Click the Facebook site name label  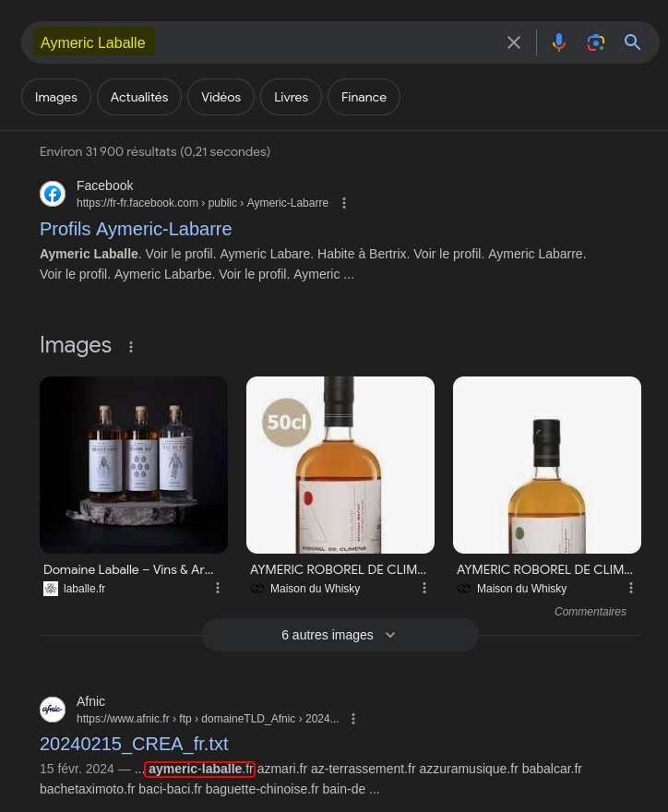coord(104,185)
